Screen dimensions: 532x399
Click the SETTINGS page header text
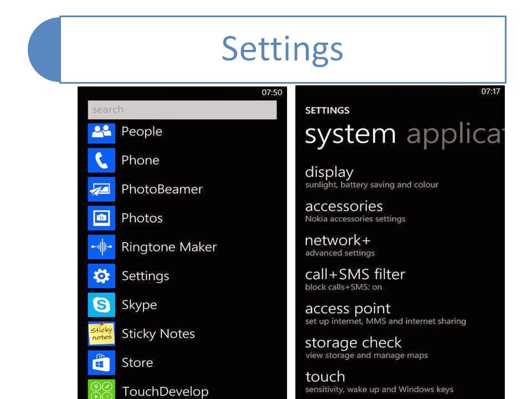(327, 110)
